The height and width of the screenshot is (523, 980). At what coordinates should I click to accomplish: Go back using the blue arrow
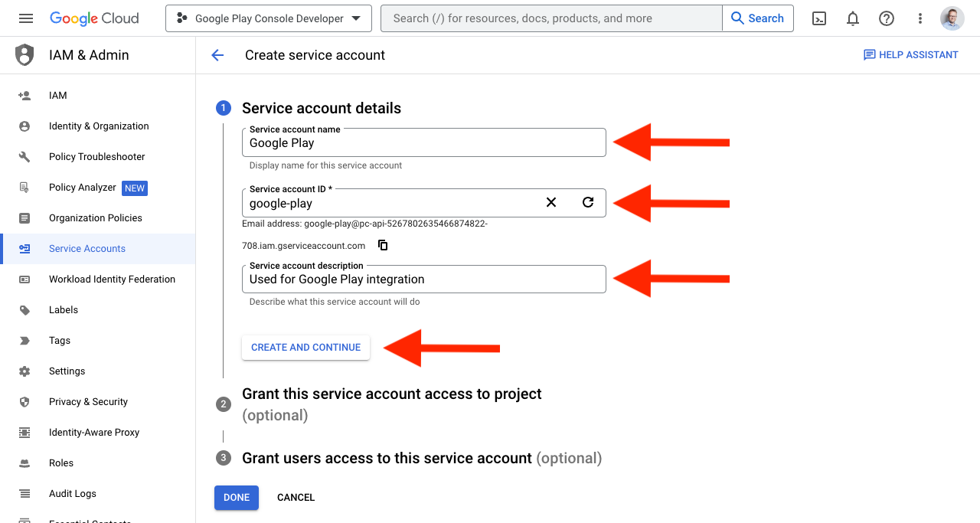click(217, 54)
